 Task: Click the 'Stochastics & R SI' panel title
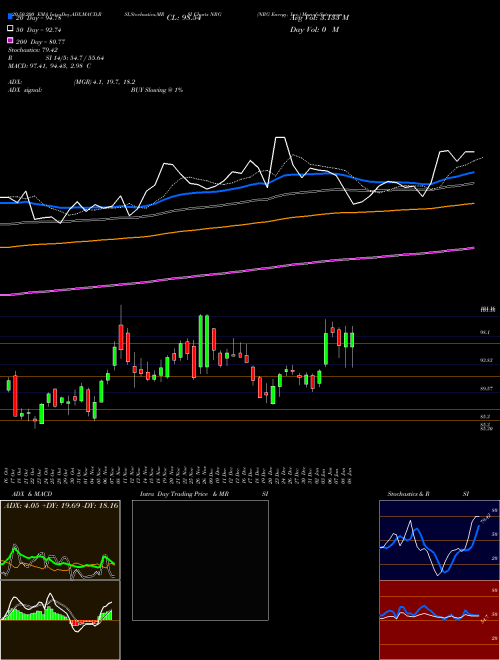point(428,494)
